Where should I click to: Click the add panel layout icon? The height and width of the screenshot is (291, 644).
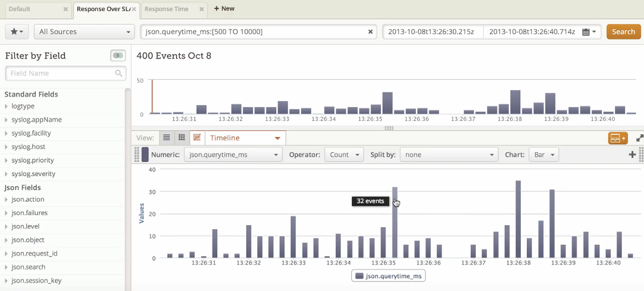pos(617,138)
